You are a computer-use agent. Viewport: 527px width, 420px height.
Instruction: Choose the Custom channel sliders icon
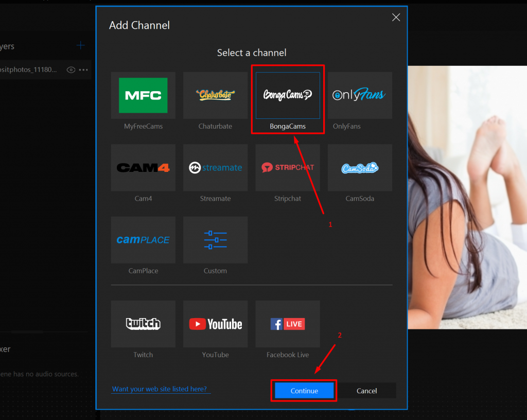(216, 240)
